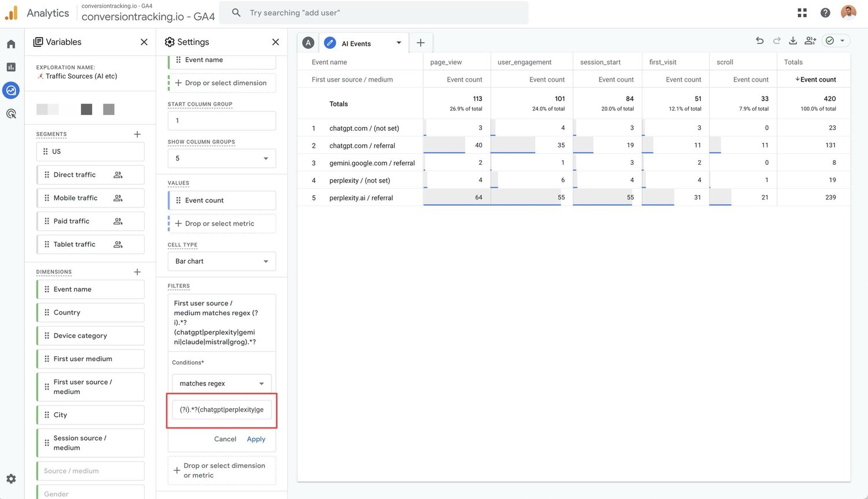
Task: Click the Start column group field
Action: point(222,121)
